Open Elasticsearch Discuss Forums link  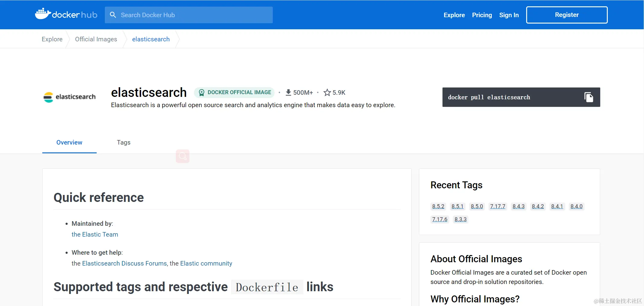(x=124, y=263)
